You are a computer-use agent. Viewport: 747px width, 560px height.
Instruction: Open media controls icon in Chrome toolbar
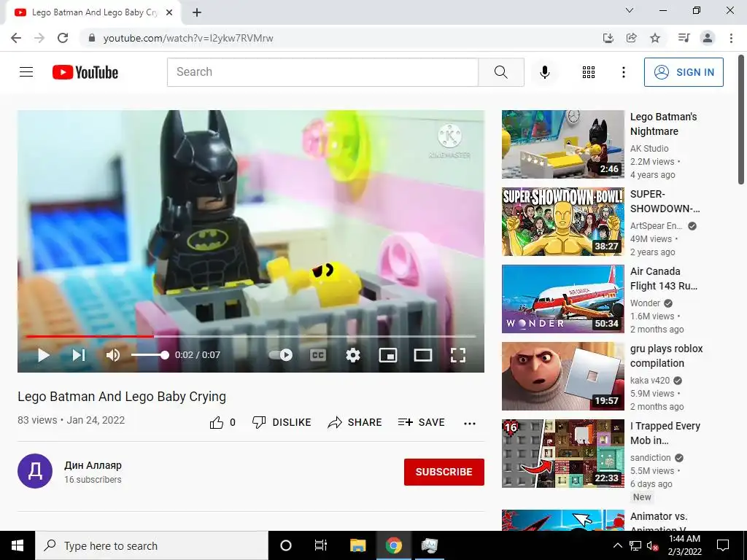click(684, 38)
